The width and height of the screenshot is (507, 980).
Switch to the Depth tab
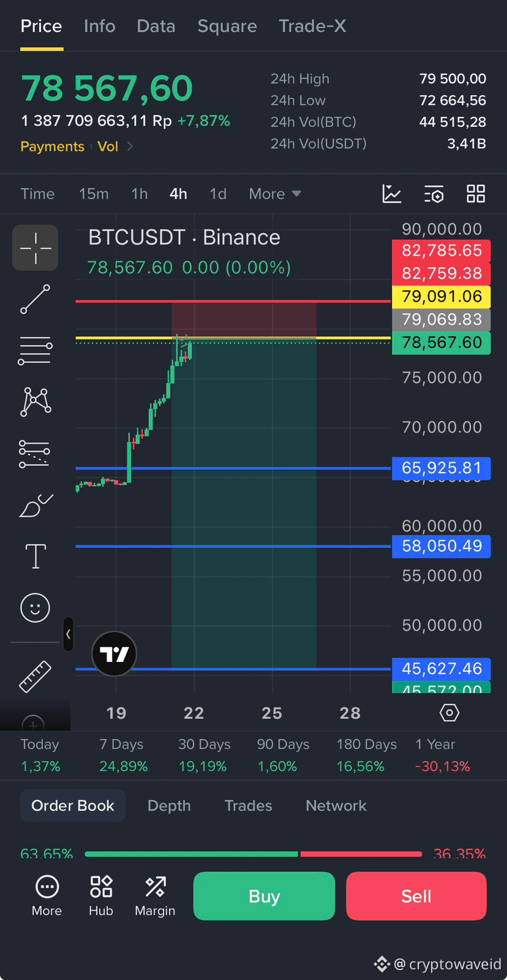pyautogui.click(x=169, y=805)
